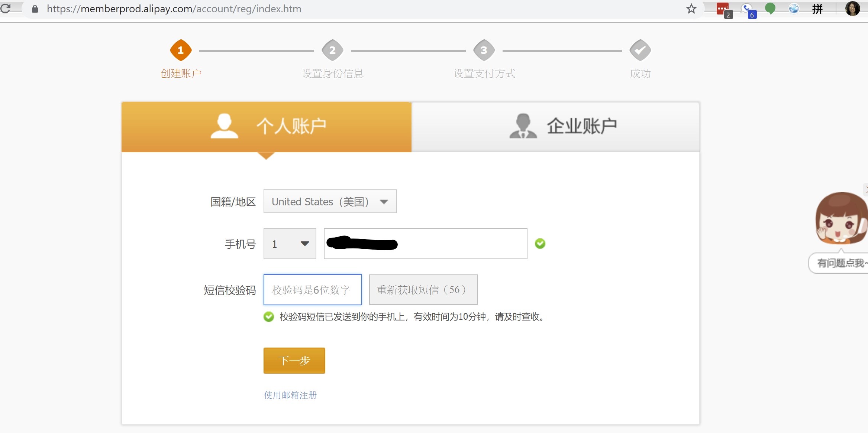868x433 pixels.
Task: Click the 重新获取短信 resend button
Action: pyautogui.click(x=423, y=290)
